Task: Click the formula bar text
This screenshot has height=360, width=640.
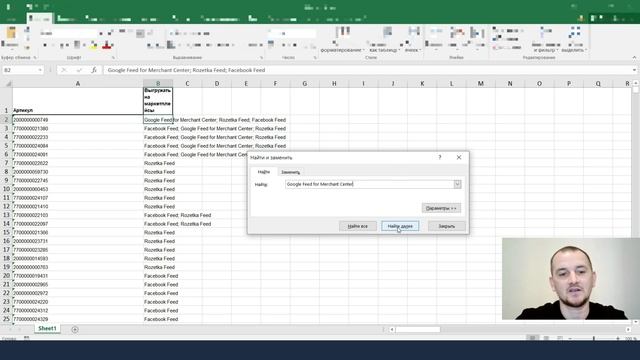Action: tap(187, 70)
